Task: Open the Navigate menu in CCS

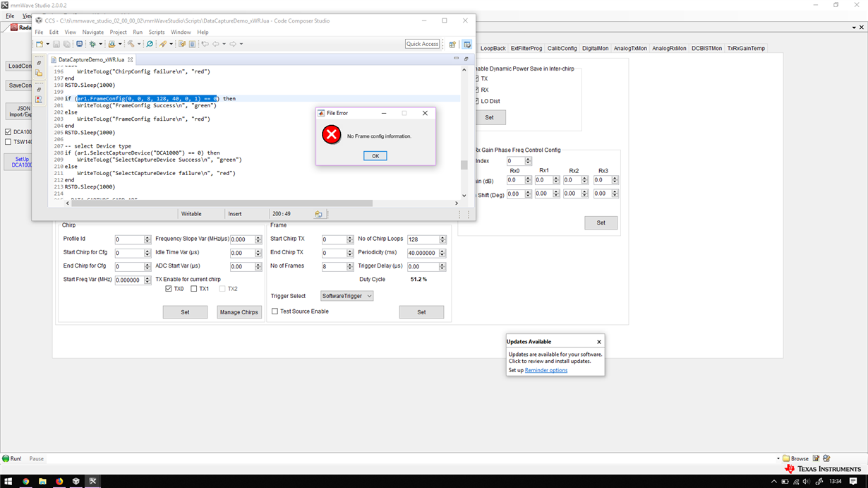Action: click(92, 32)
